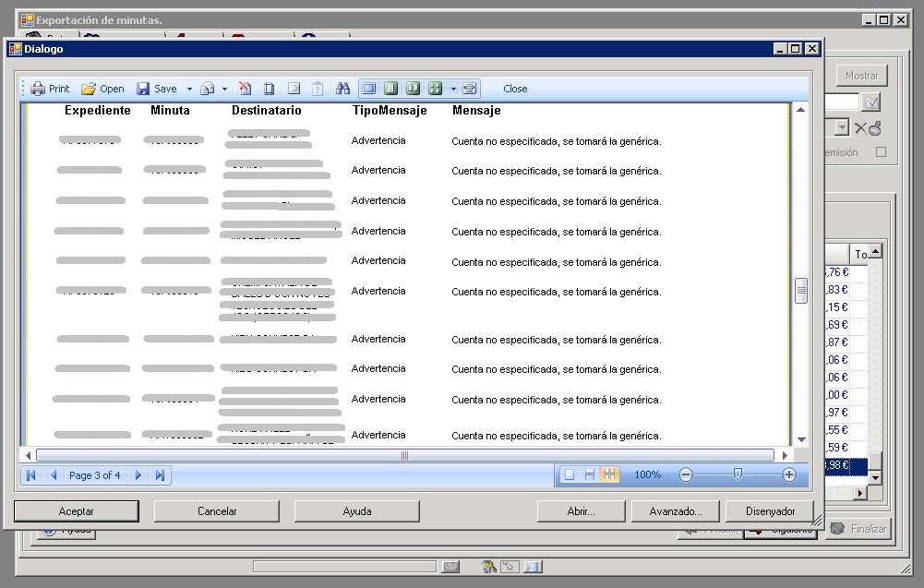Click the zoom slider handle

pos(738,474)
